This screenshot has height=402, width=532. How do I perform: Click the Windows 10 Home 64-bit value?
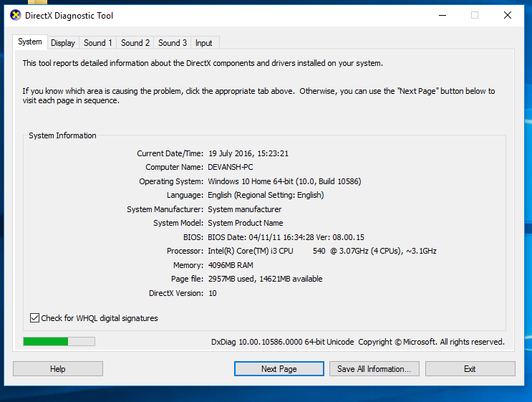point(284,181)
